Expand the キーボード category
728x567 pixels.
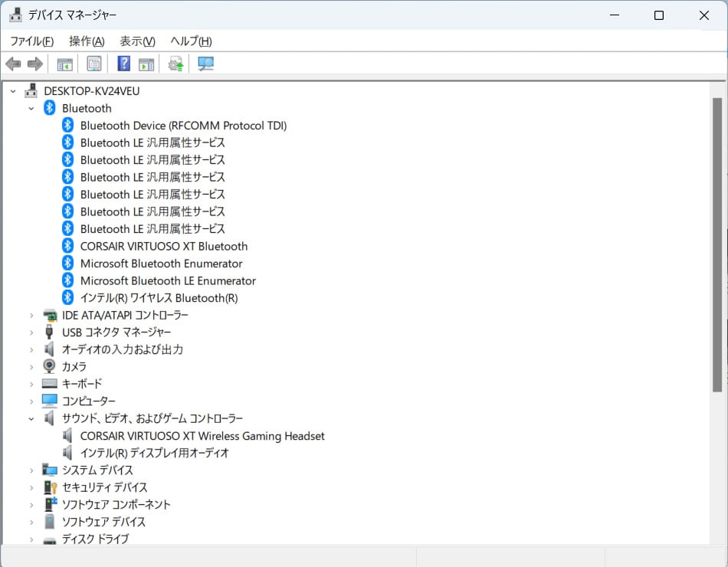tap(31, 385)
